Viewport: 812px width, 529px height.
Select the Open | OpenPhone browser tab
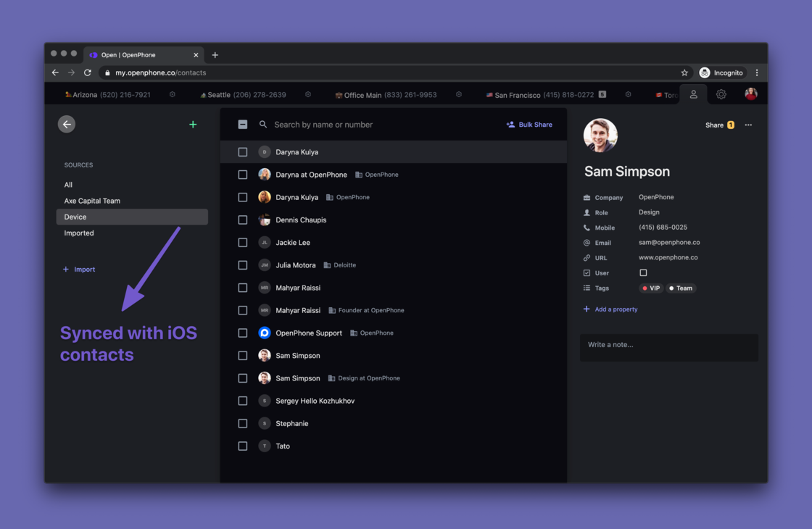click(144, 55)
